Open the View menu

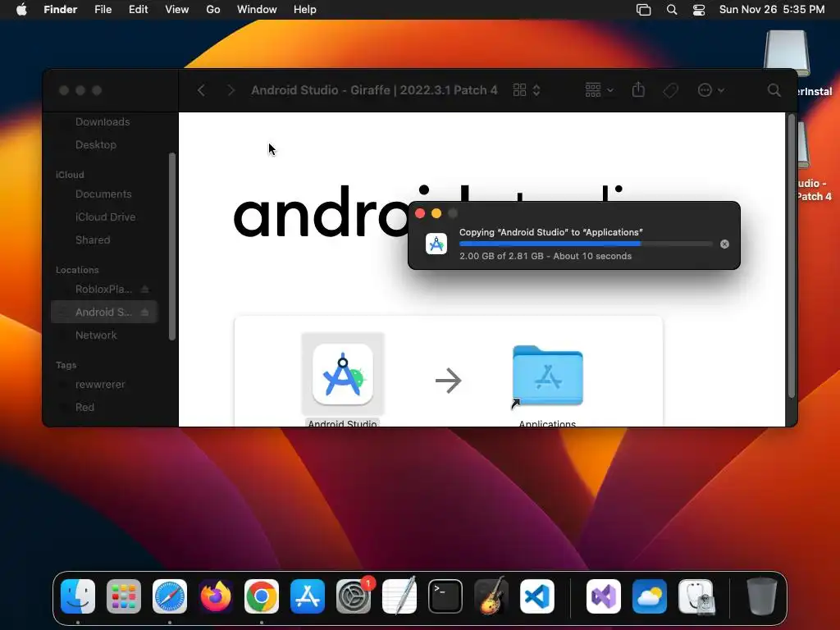pos(177,10)
